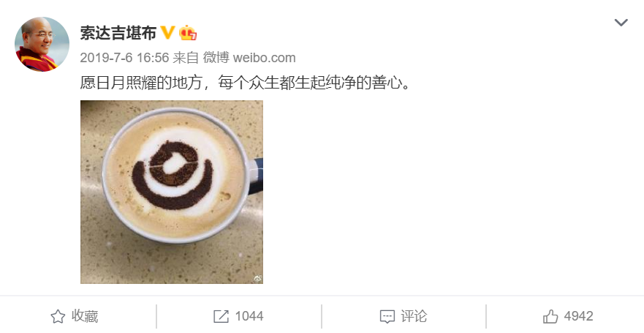Follow the 微博 weibo.com source link

pos(249,58)
